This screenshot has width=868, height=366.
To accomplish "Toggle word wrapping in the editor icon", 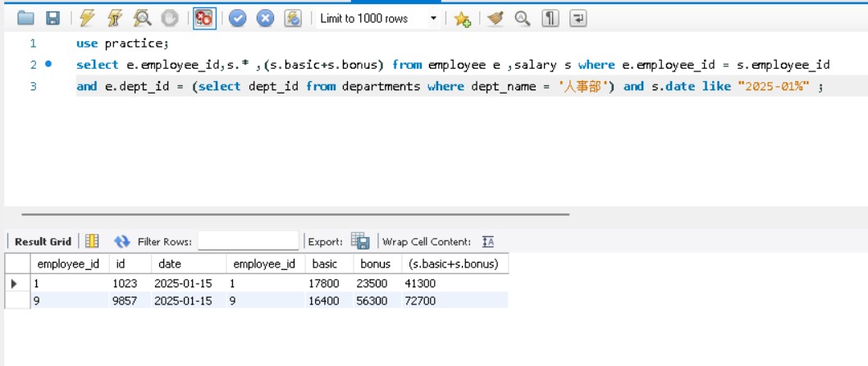I will pyautogui.click(x=578, y=18).
